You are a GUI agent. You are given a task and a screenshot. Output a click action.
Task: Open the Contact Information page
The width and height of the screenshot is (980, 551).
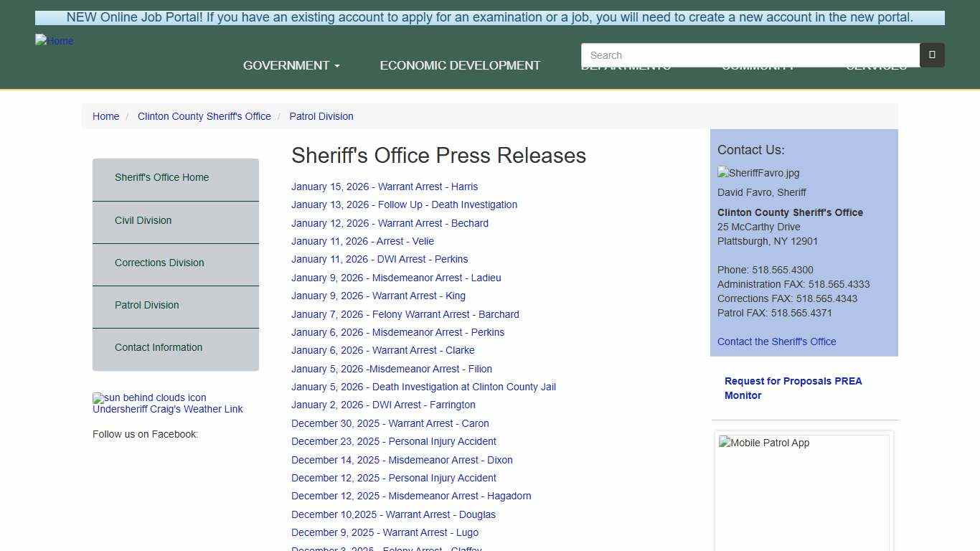tap(159, 347)
